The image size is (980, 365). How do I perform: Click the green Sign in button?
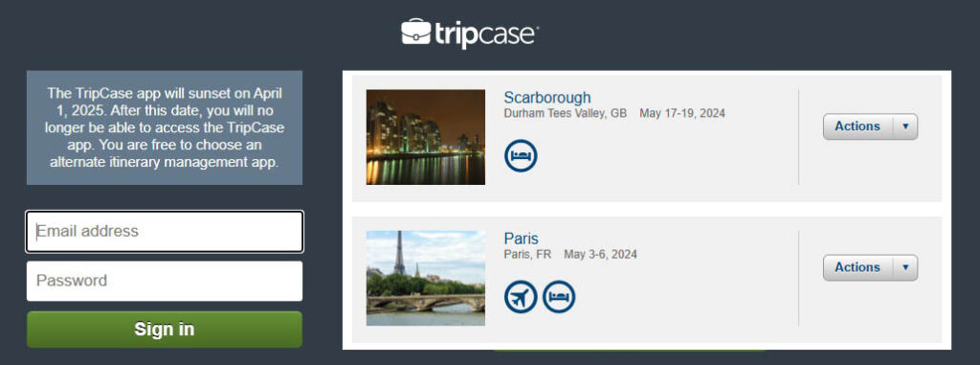(x=165, y=330)
